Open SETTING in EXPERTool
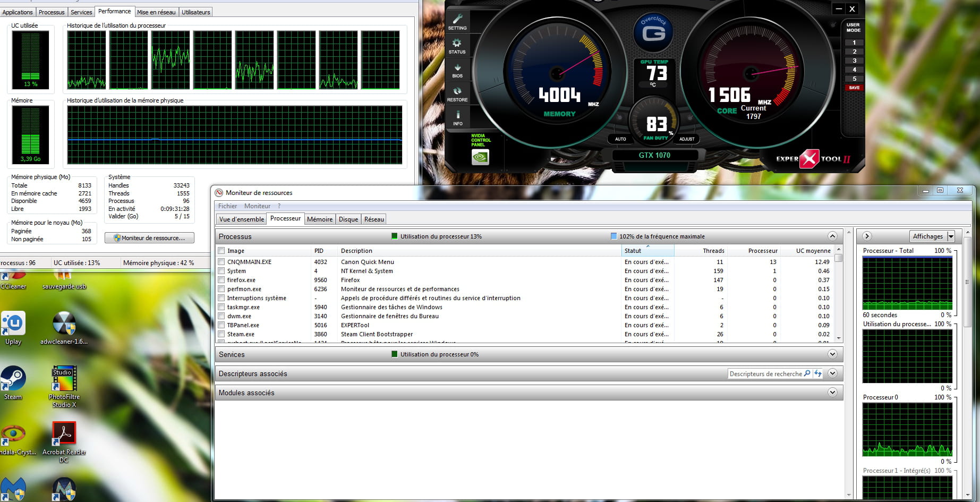This screenshot has width=980, height=502. pos(457,22)
